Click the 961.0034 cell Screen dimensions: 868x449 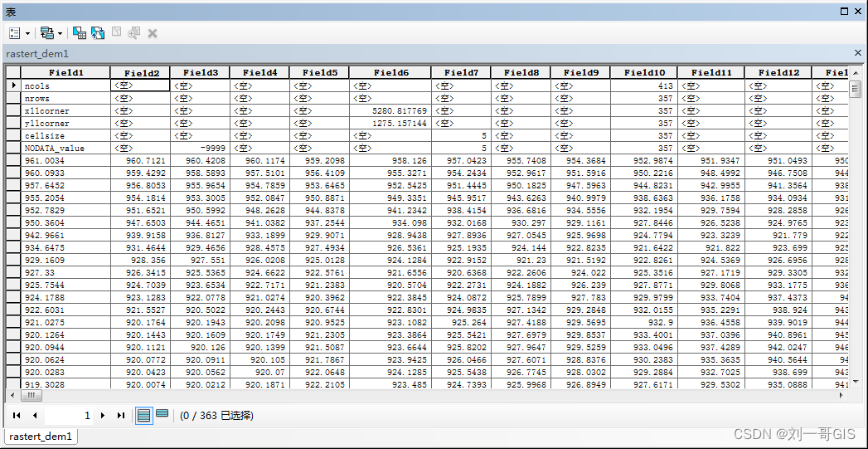pos(65,161)
